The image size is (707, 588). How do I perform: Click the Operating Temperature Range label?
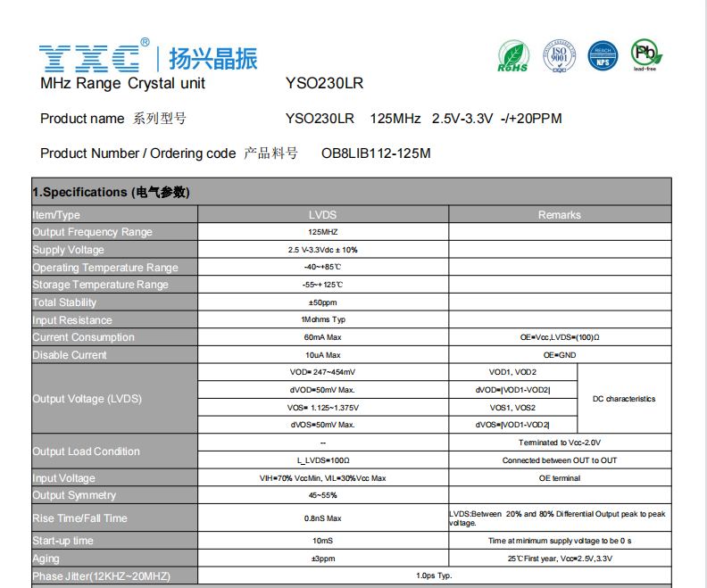click(x=104, y=268)
